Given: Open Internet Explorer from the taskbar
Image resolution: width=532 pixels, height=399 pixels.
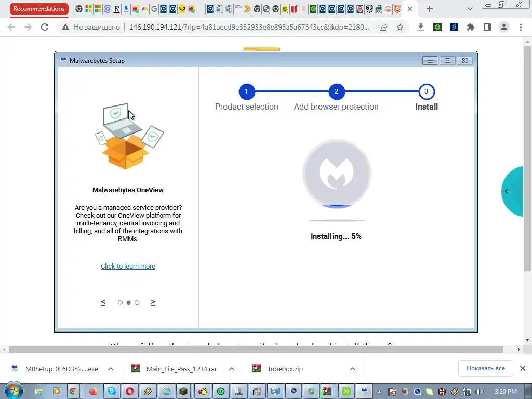Looking at the screenshot, I should [166, 392].
